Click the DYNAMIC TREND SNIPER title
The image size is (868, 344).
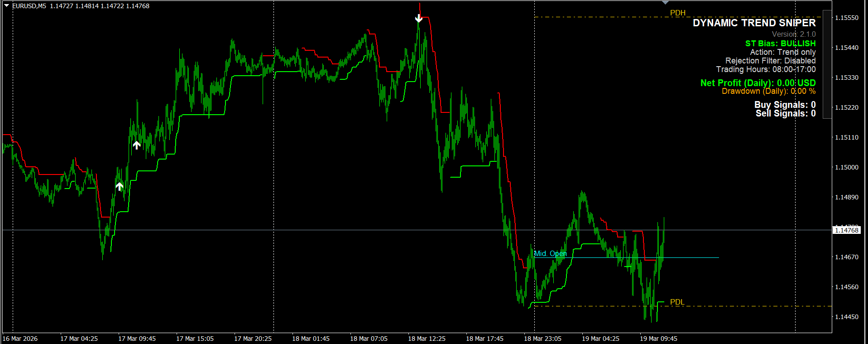pos(754,23)
